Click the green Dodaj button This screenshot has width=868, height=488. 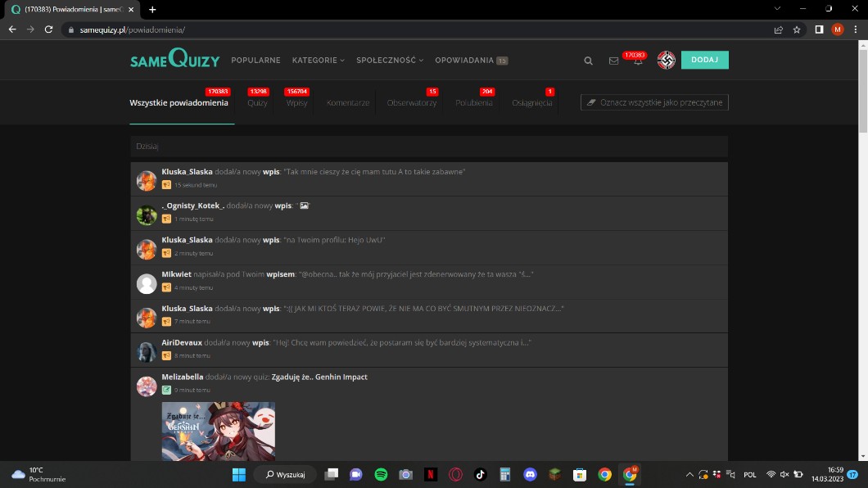tap(704, 60)
